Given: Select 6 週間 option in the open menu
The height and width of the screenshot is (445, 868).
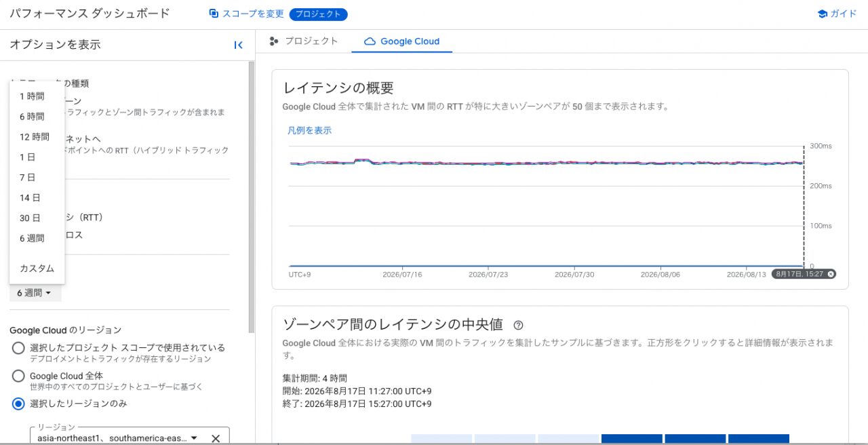Looking at the screenshot, I should pyautogui.click(x=37, y=239).
